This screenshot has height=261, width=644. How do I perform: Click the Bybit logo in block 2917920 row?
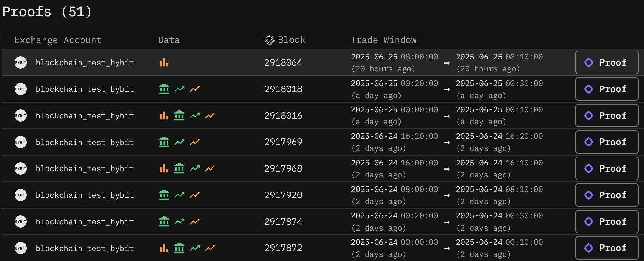pyautogui.click(x=20, y=195)
